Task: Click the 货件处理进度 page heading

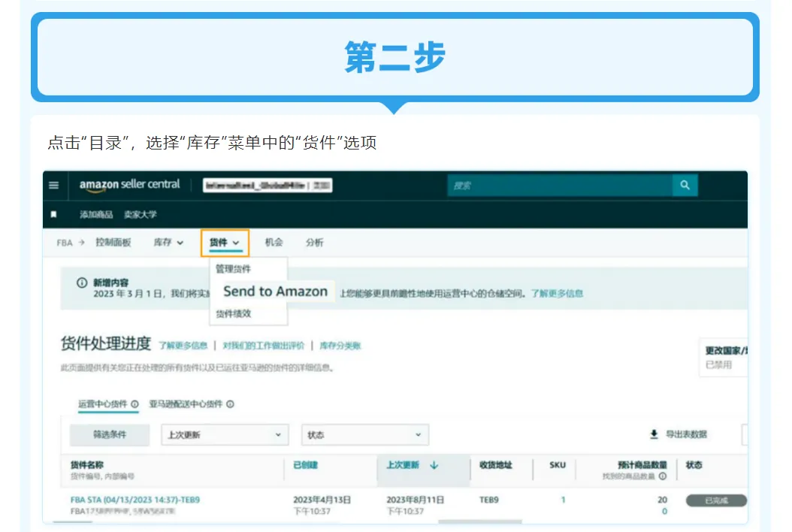Action: pyautogui.click(x=106, y=343)
